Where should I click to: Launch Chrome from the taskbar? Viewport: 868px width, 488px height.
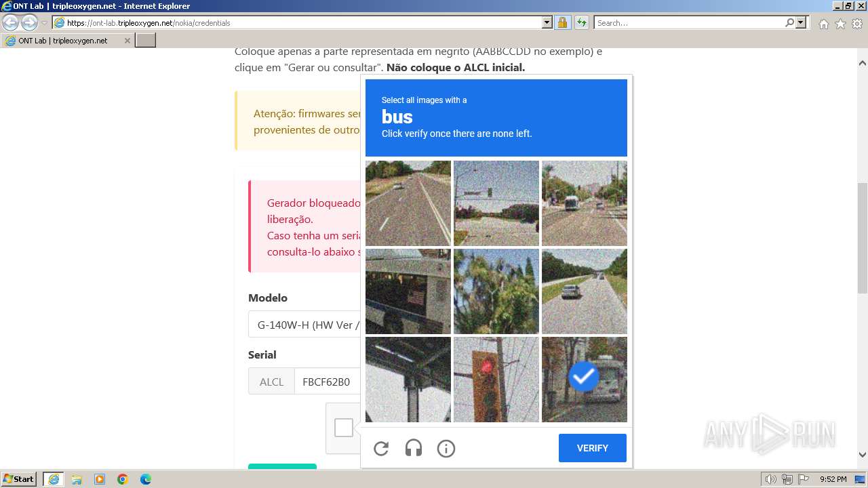123,479
